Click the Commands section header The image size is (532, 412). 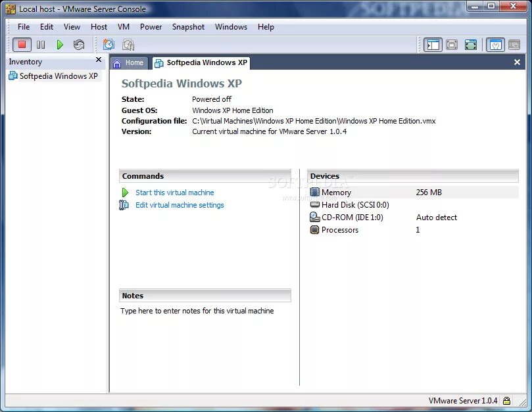coord(205,176)
